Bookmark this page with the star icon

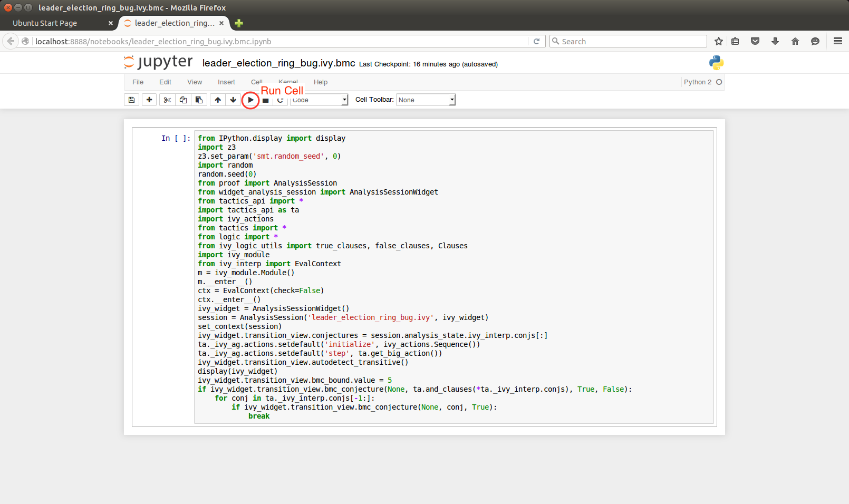(x=718, y=41)
